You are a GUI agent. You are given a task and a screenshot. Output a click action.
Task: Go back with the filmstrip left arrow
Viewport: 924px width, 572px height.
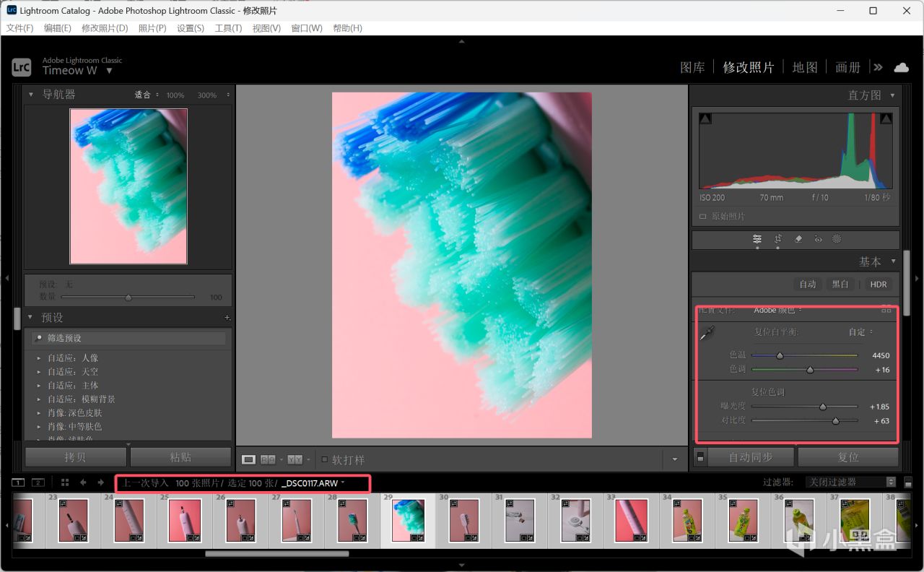click(83, 482)
